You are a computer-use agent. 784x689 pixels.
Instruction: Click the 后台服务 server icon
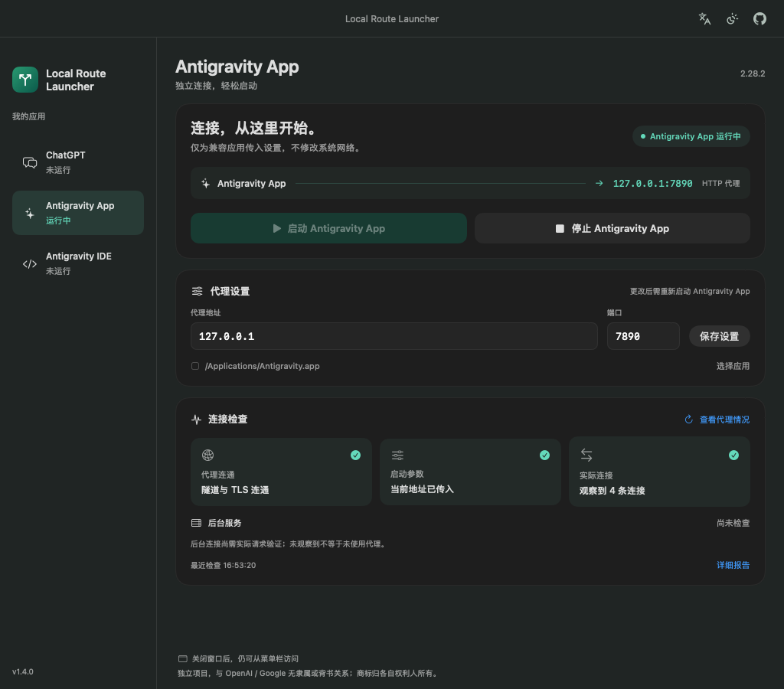point(196,523)
